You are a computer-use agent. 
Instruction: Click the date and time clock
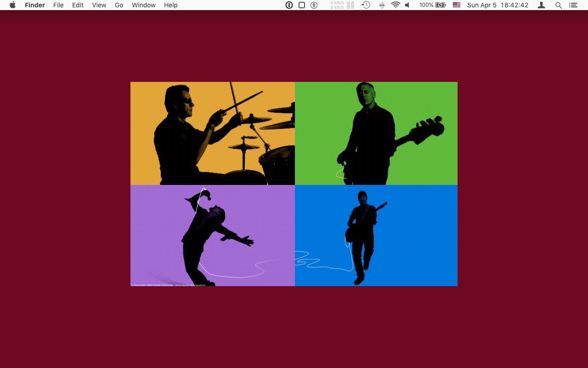coord(498,5)
